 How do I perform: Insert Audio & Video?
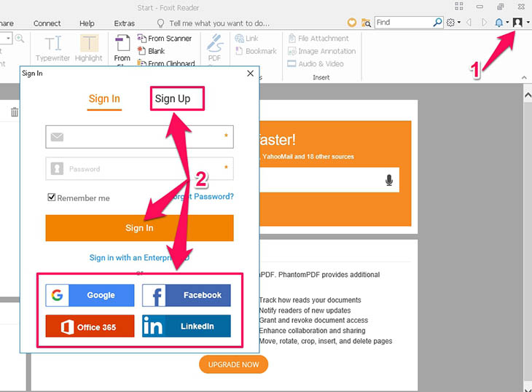pyautogui.click(x=316, y=63)
